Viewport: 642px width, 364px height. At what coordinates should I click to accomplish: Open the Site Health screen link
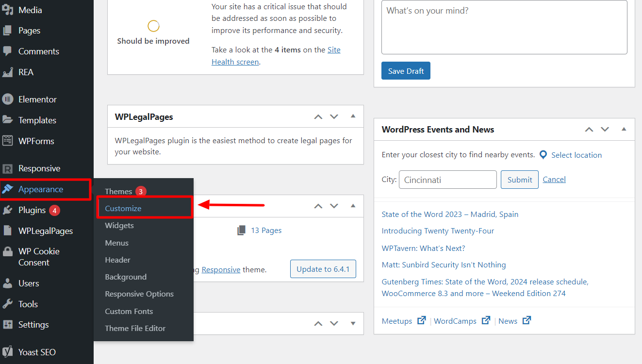click(x=276, y=56)
